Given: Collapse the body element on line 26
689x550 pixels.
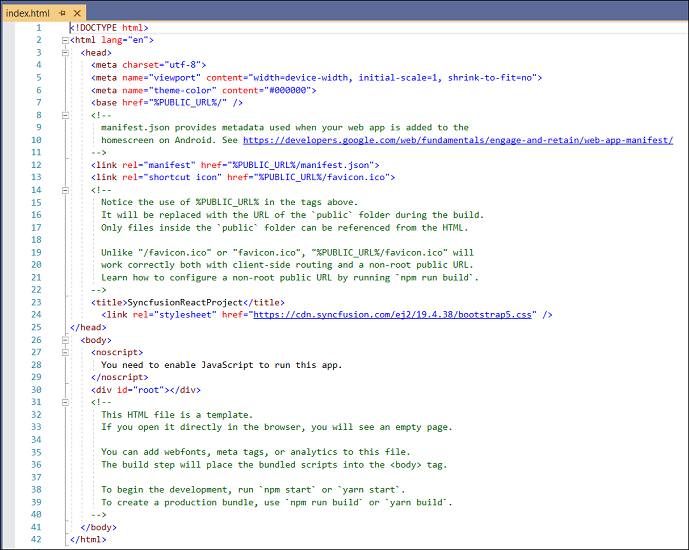Looking at the screenshot, I should pyautogui.click(x=65, y=340).
